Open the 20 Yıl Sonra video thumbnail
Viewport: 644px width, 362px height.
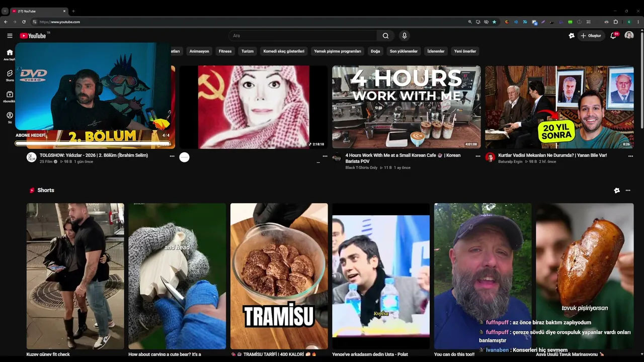(x=559, y=107)
